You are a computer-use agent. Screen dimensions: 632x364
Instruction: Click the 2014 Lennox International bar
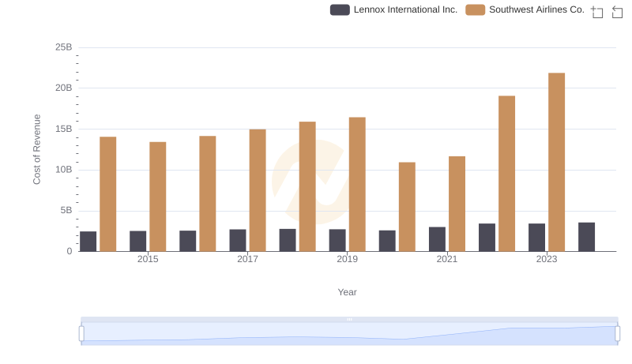[x=88, y=242]
